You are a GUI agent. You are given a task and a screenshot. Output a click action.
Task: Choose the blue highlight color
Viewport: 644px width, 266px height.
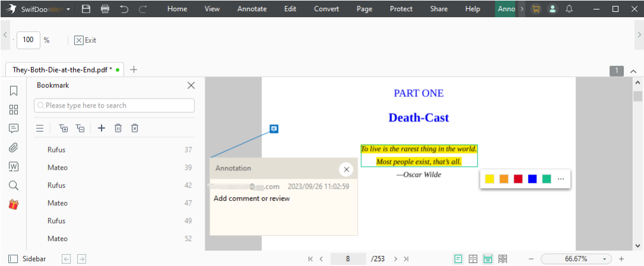click(532, 179)
